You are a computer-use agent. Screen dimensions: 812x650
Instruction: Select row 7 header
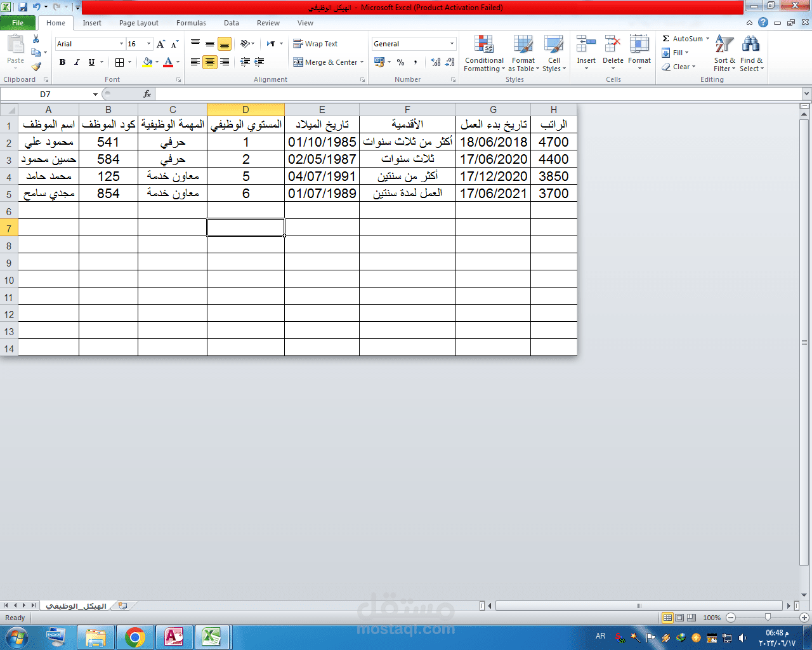(9, 229)
